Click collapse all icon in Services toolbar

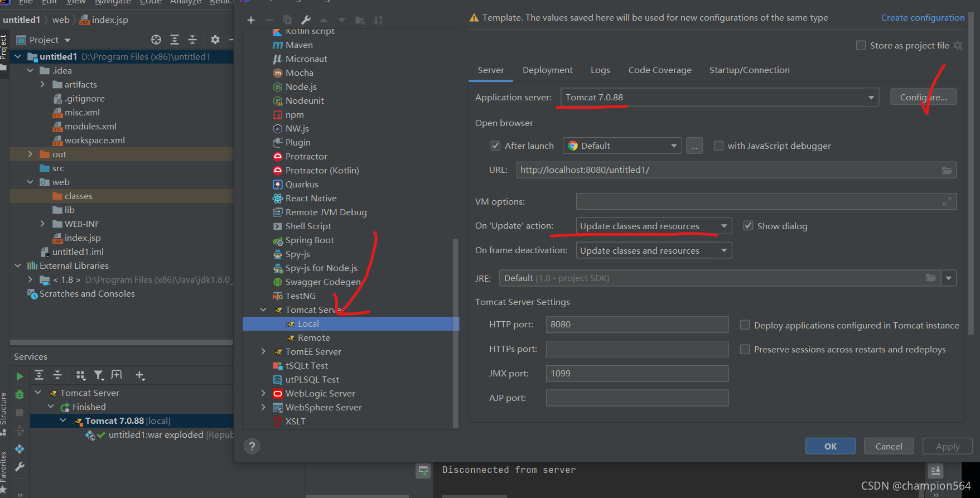[x=57, y=375]
